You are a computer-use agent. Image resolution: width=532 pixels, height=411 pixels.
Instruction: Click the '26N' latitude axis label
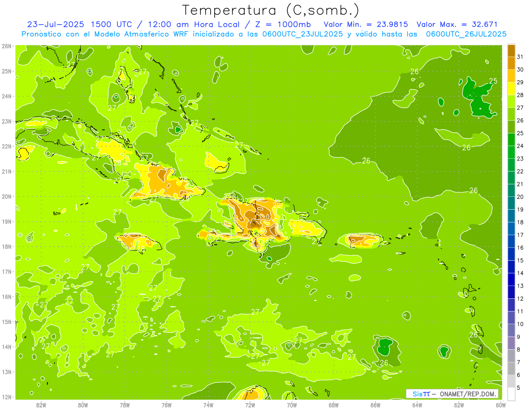coord(7,46)
